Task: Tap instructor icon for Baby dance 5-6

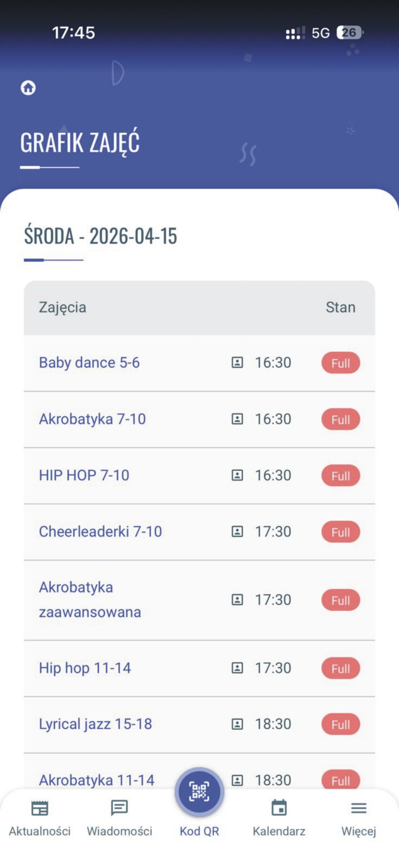Action: (237, 362)
